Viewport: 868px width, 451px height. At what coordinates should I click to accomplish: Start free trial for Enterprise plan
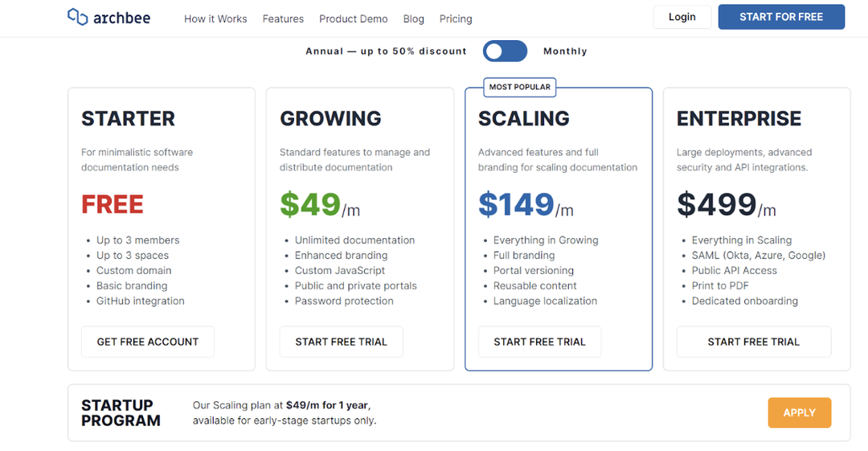point(753,342)
